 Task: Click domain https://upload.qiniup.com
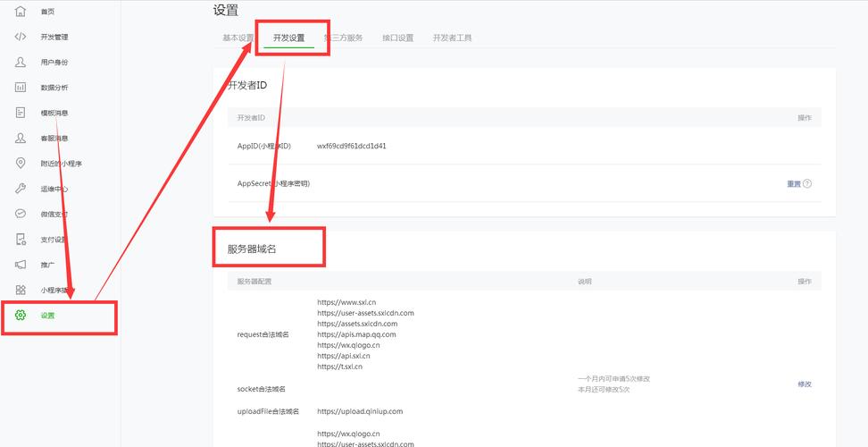pyautogui.click(x=360, y=411)
